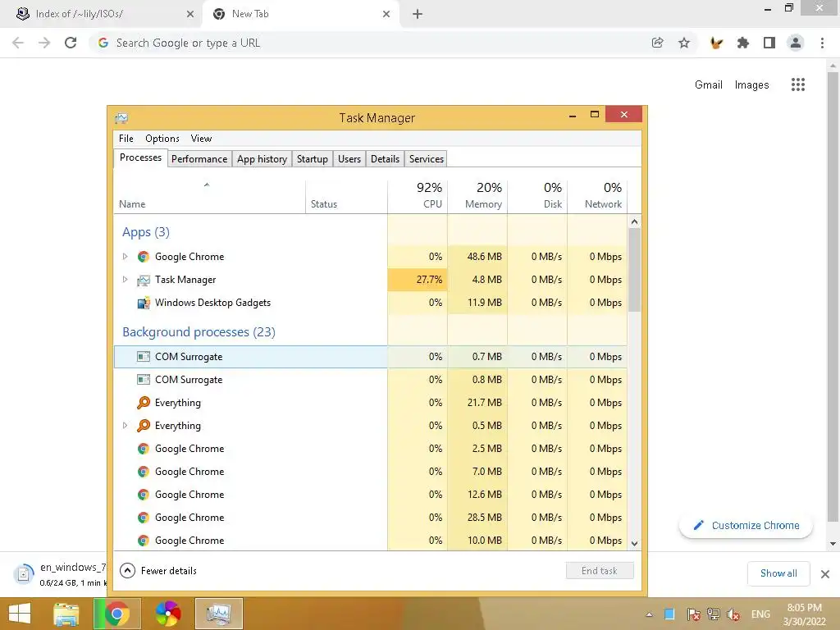Go back using Chrome's back arrow
This screenshot has width=840, height=630.
pos(18,43)
